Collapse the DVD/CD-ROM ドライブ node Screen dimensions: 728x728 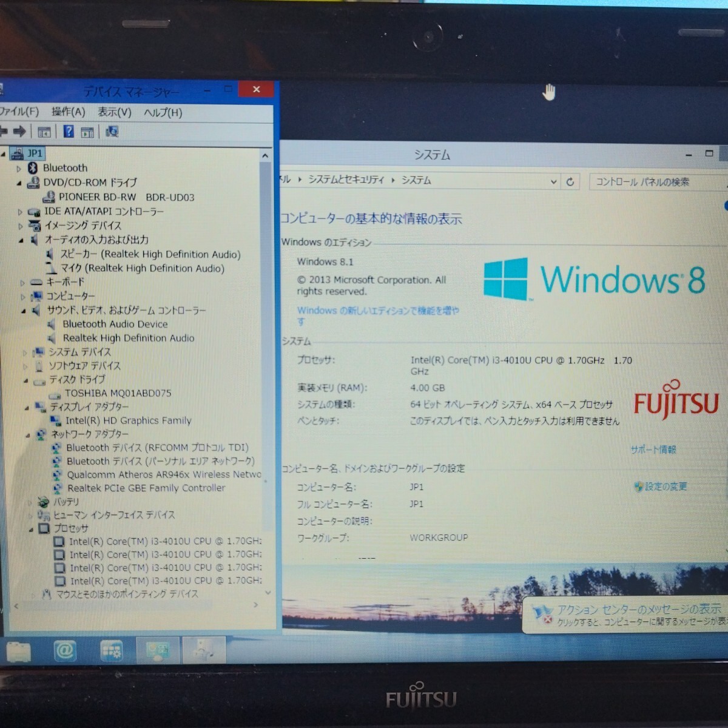19,183
